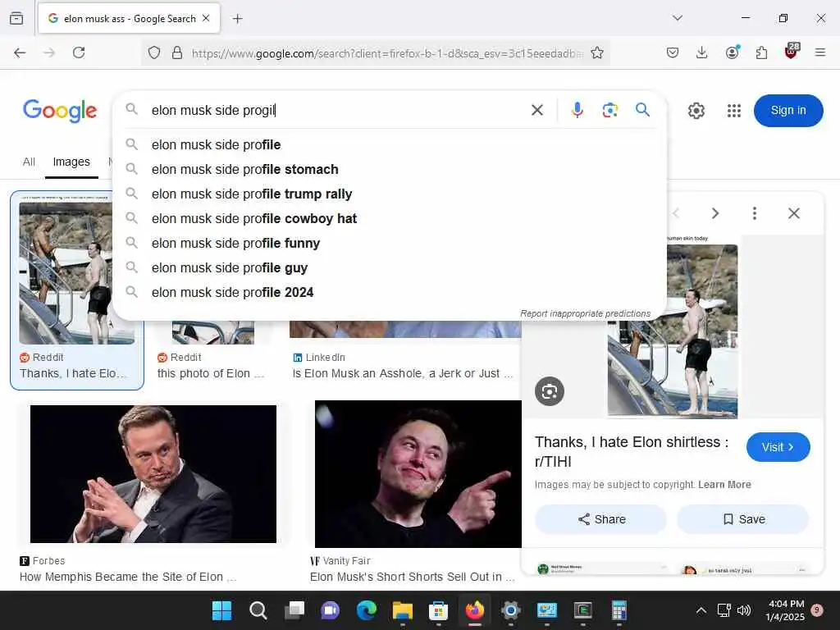The height and width of the screenshot is (630, 840).
Task: Open a new browser tab
Action: 237,19
